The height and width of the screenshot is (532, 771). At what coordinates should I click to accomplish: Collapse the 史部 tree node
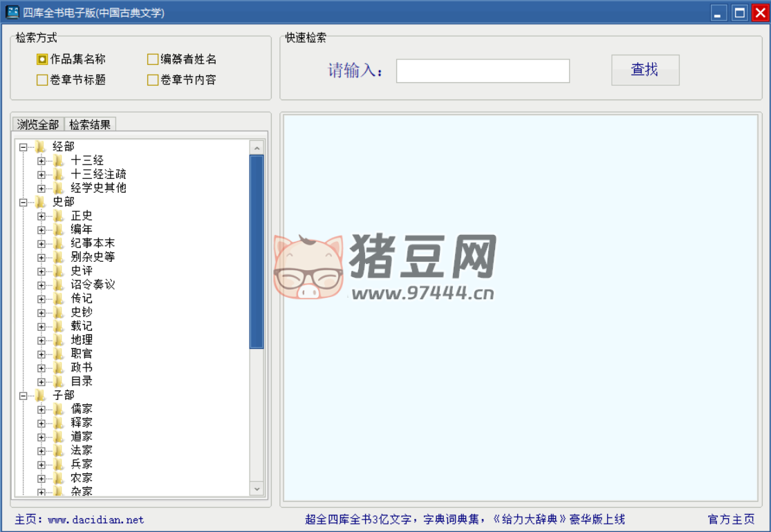point(24,202)
